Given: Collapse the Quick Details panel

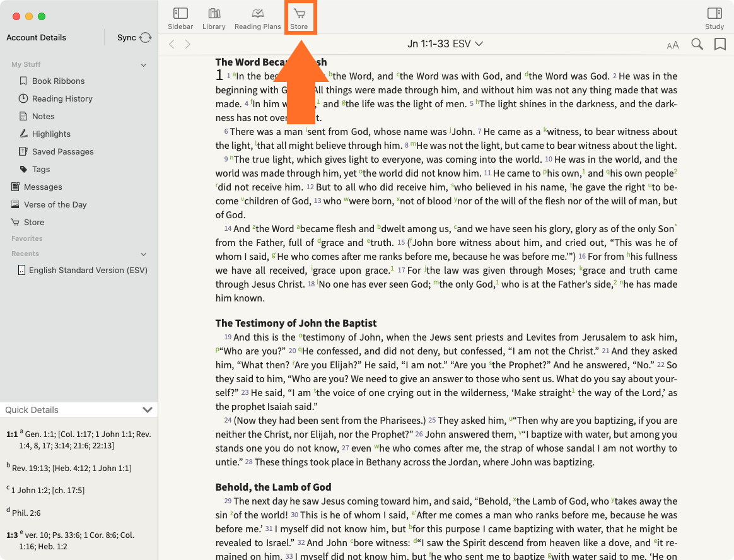Looking at the screenshot, I should pyautogui.click(x=148, y=410).
